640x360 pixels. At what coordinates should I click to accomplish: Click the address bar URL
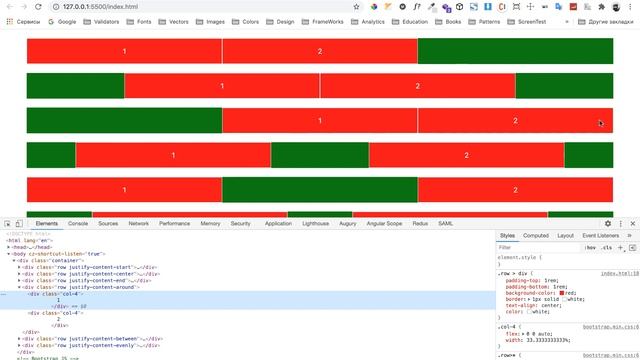click(100, 7)
